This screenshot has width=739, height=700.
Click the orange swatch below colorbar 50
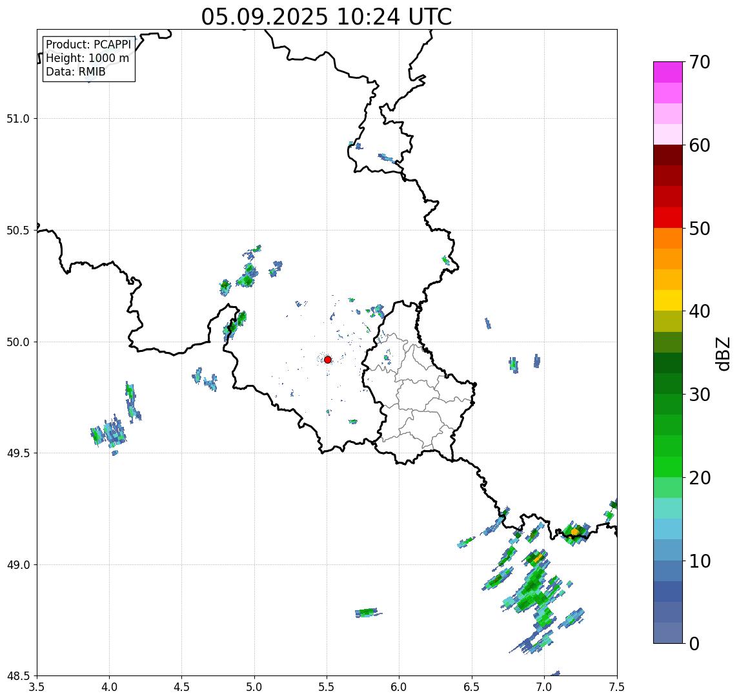(x=668, y=238)
